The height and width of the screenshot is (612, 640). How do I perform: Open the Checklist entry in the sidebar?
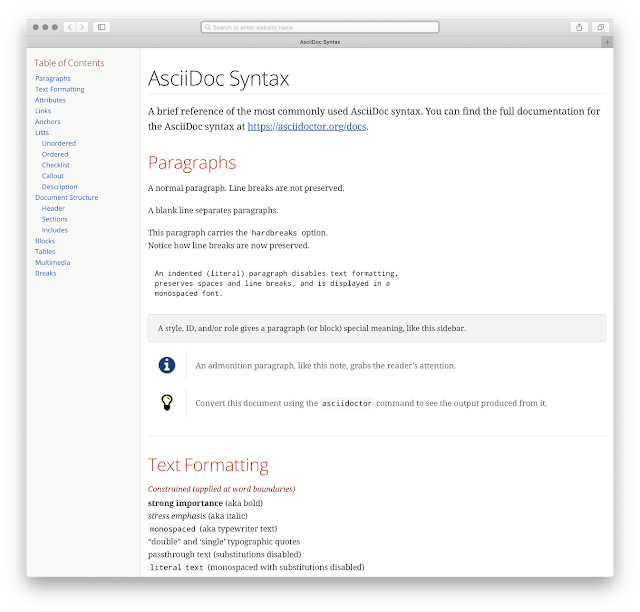point(56,165)
